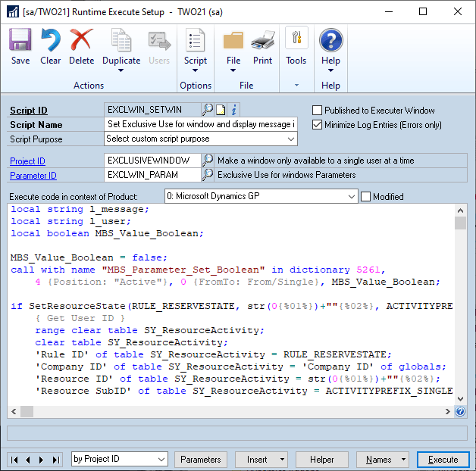Screen dimensions: 476x471
Task: Expand the product context dropdown
Action: tap(261, 196)
